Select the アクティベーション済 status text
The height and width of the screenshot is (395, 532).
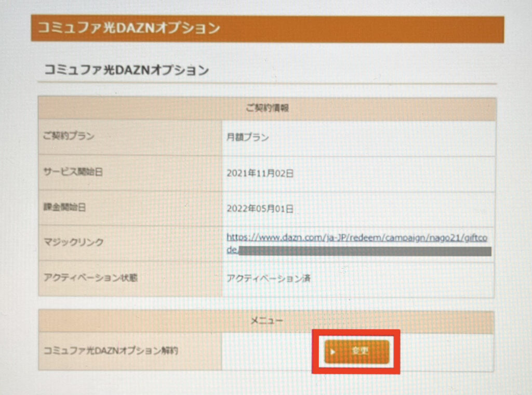coord(269,279)
